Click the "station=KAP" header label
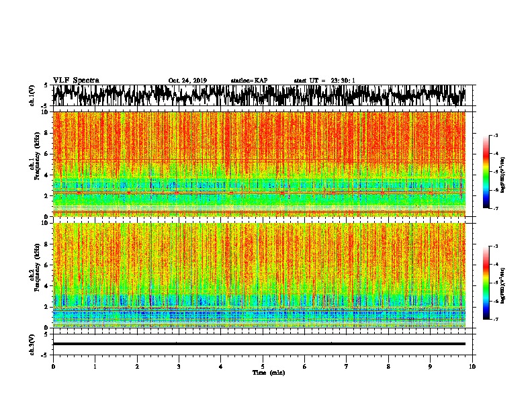Viewport: 532px width, 411px height. 249,81
